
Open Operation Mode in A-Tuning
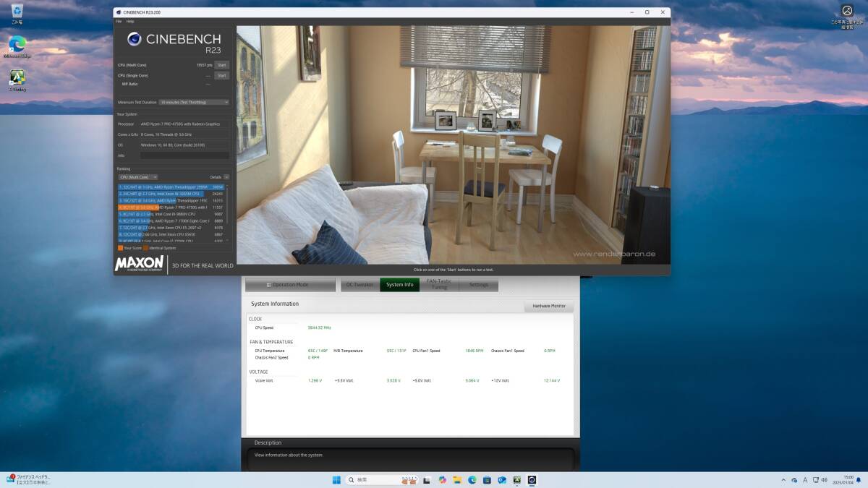tap(290, 285)
